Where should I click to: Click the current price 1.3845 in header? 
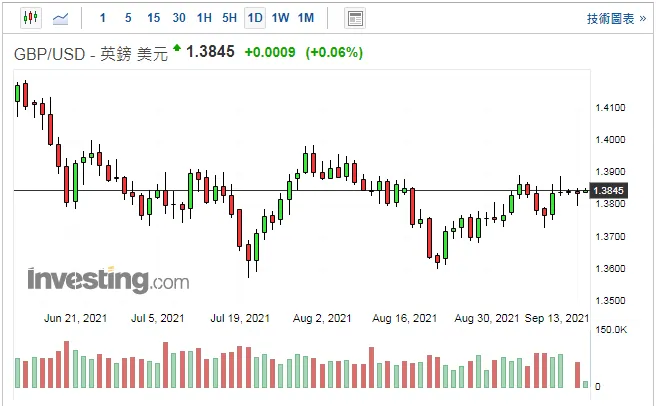click(x=210, y=52)
